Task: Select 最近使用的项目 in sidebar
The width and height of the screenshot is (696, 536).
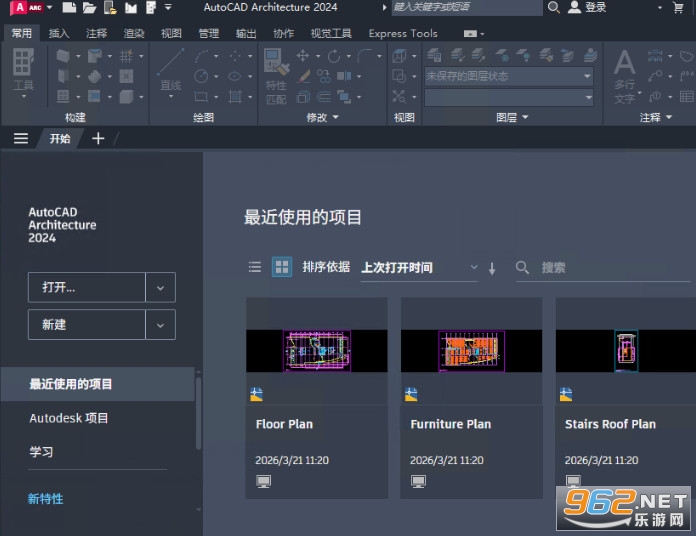Action: pos(97,384)
